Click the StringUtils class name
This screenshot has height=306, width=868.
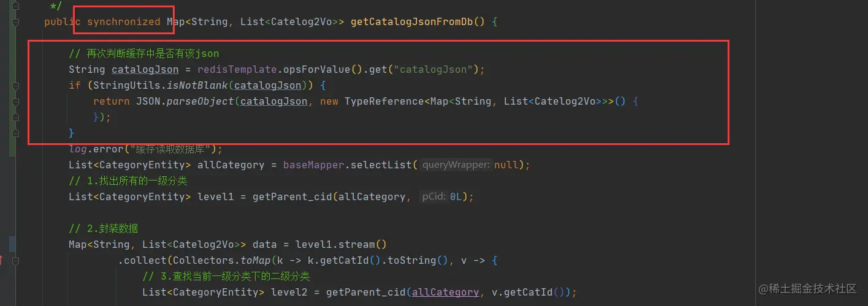126,86
